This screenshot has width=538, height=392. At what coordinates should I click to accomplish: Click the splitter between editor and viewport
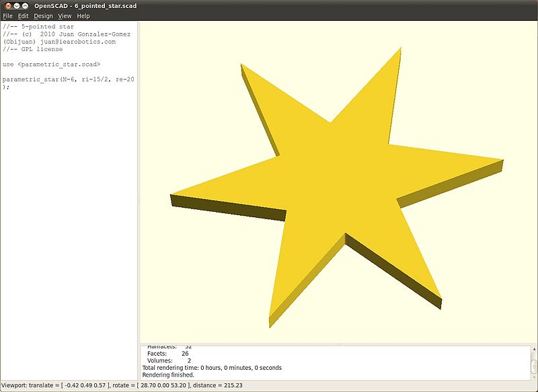pyautogui.click(x=139, y=200)
